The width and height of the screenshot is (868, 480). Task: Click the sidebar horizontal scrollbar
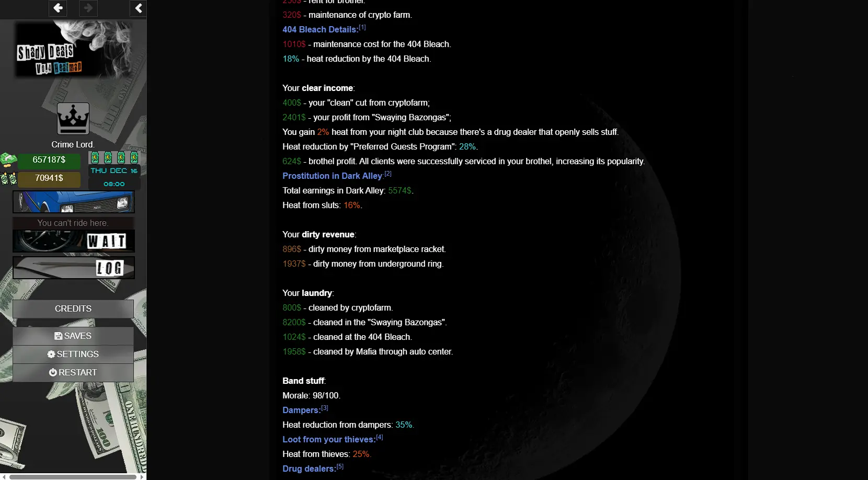click(x=73, y=477)
